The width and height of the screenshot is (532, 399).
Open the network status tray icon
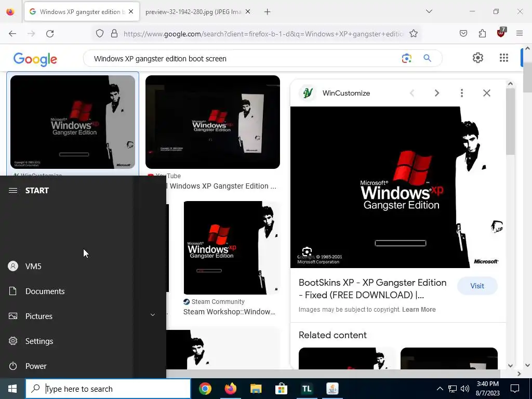click(453, 389)
